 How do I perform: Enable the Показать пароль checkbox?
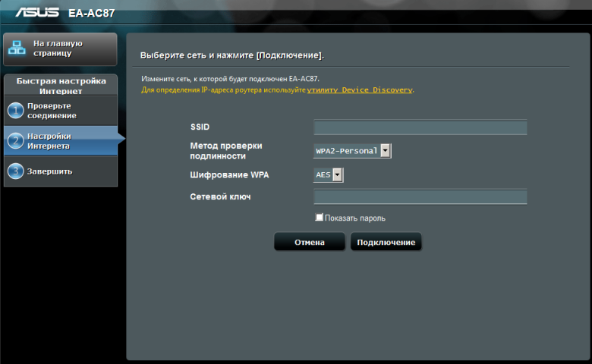tap(319, 218)
